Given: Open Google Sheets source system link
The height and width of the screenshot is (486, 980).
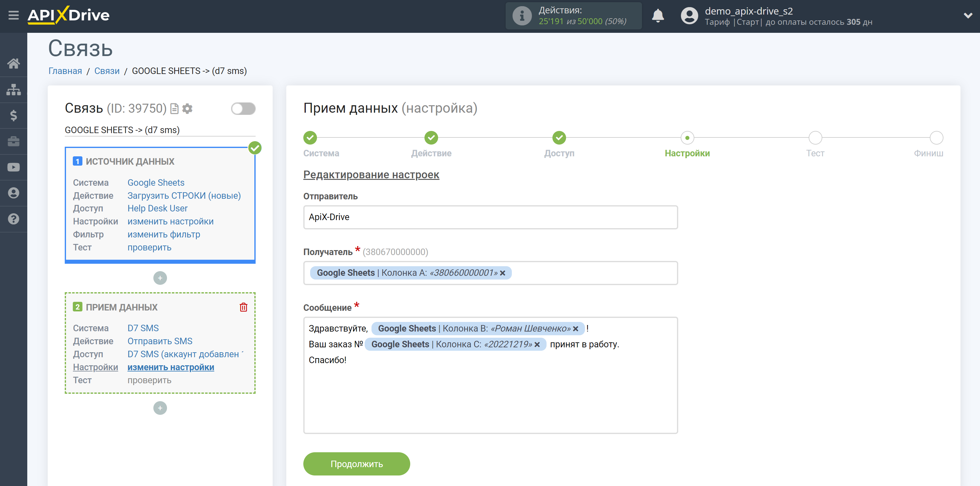Looking at the screenshot, I should [x=156, y=183].
